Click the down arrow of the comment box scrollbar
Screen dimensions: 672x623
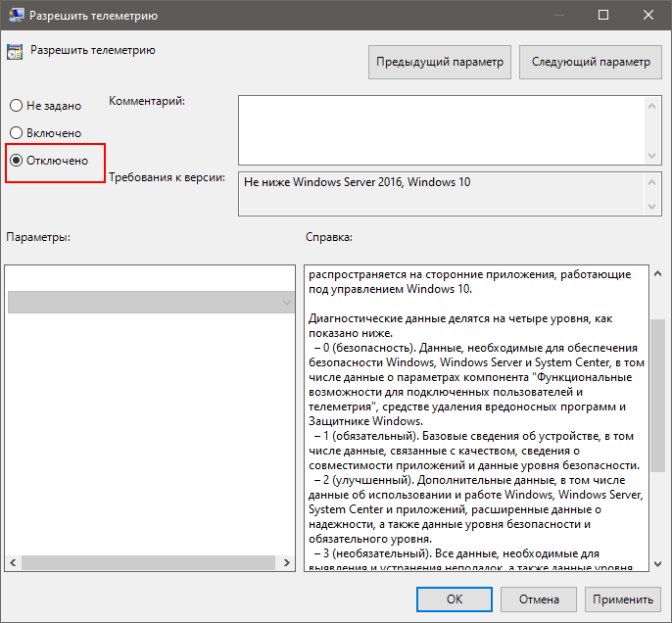652,154
